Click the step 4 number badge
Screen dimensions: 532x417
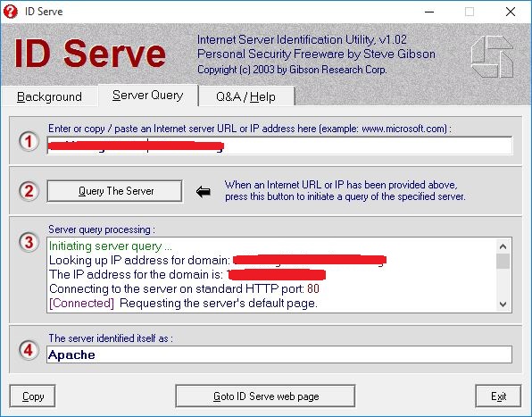coord(29,350)
